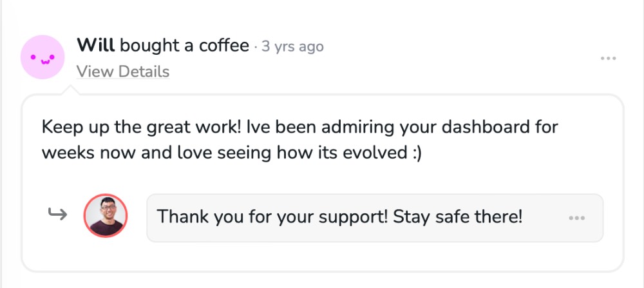Click the curved reply arrow icon
The image size is (644, 288).
(x=58, y=215)
